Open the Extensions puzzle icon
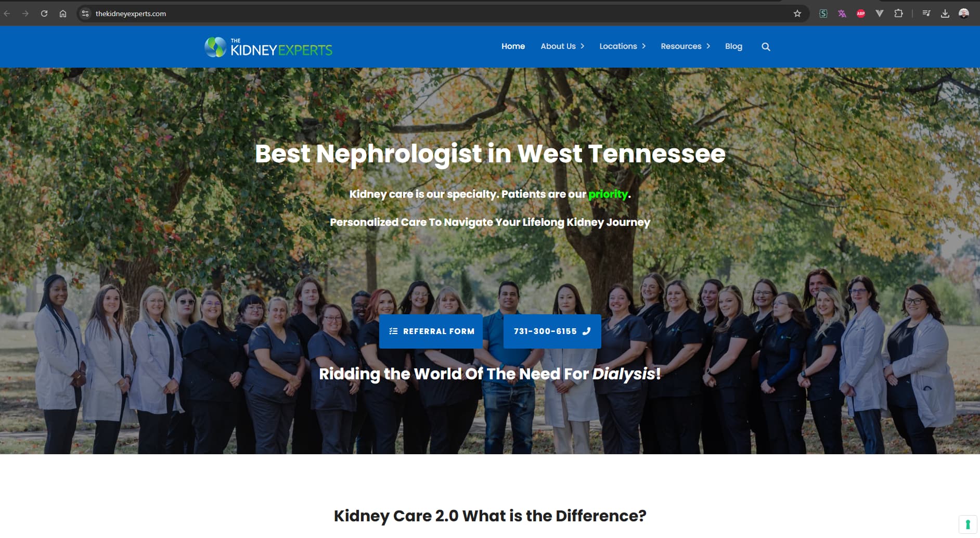The width and height of the screenshot is (980, 538). (898, 14)
